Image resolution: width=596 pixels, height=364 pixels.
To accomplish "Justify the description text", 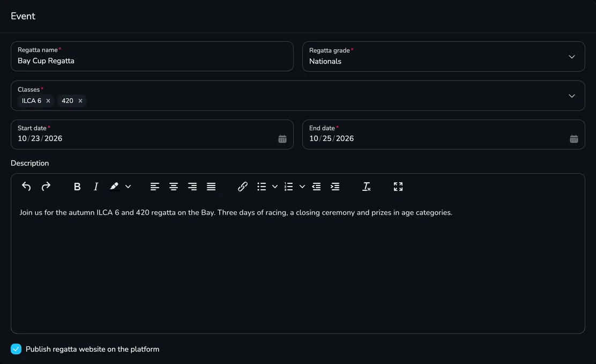I will click(211, 187).
